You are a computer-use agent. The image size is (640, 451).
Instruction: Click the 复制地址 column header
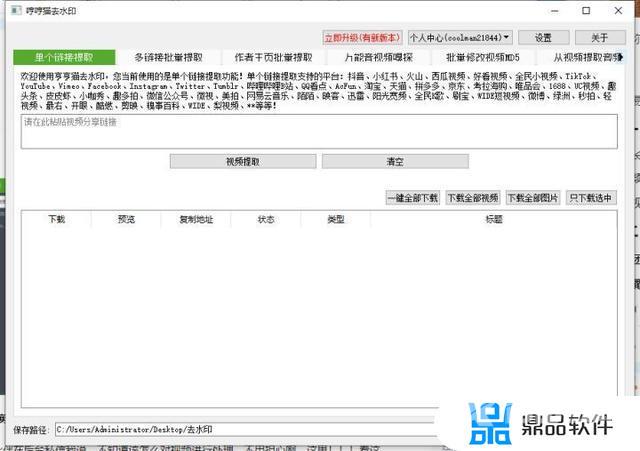coord(196,219)
